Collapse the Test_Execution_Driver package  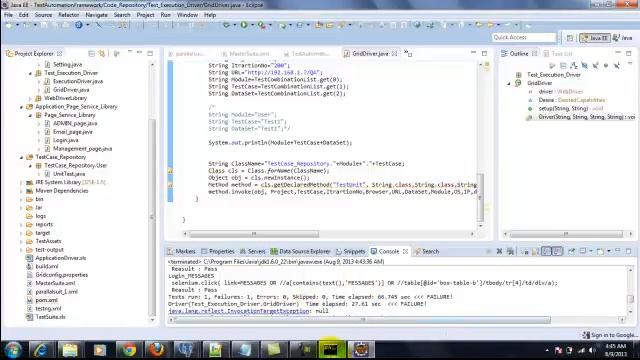(30, 73)
